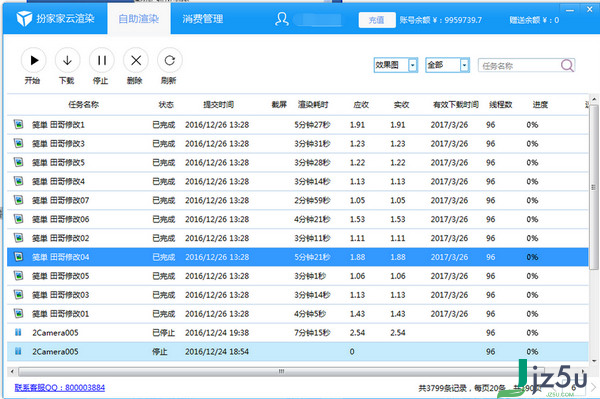Image resolution: width=600 pixels, height=399 pixels.
Task: Click the 截屏 column header
Action: click(279, 105)
